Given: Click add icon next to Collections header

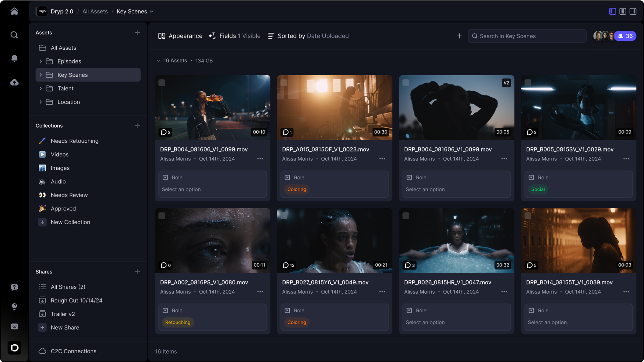Looking at the screenshot, I should [x=137, y=126].
